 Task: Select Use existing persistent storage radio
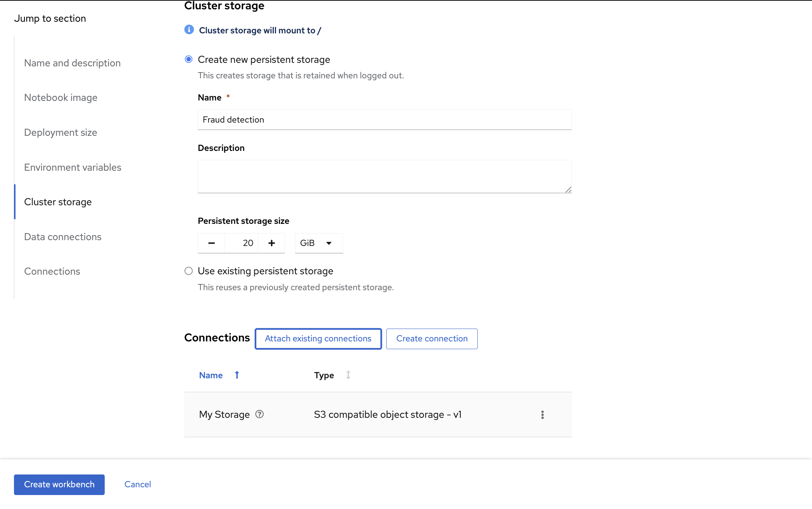pos(188,271)
